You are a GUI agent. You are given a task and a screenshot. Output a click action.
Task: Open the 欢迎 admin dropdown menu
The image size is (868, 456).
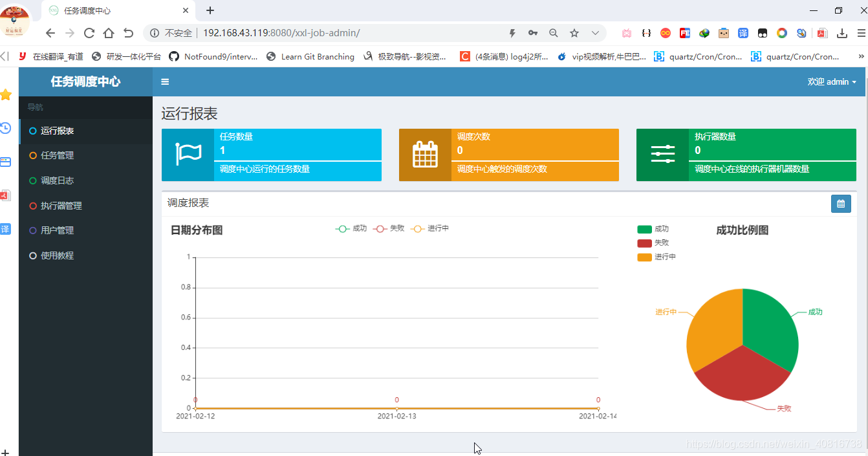pyautogui.click(x=832, y=81)
